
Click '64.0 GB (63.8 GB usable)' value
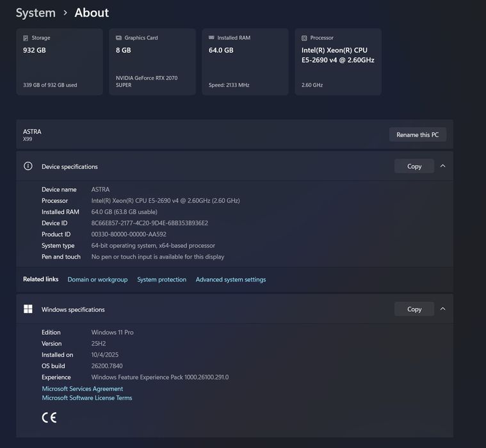(x=124, y=212)
